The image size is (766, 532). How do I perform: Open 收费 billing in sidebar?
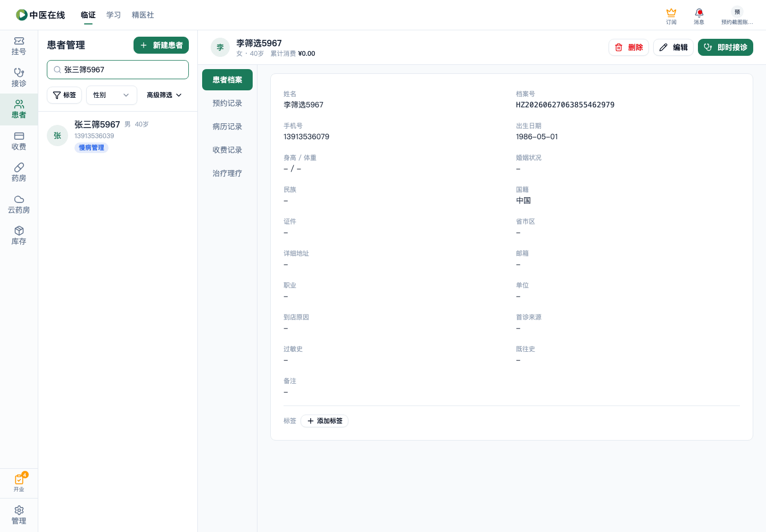point(19,141)
